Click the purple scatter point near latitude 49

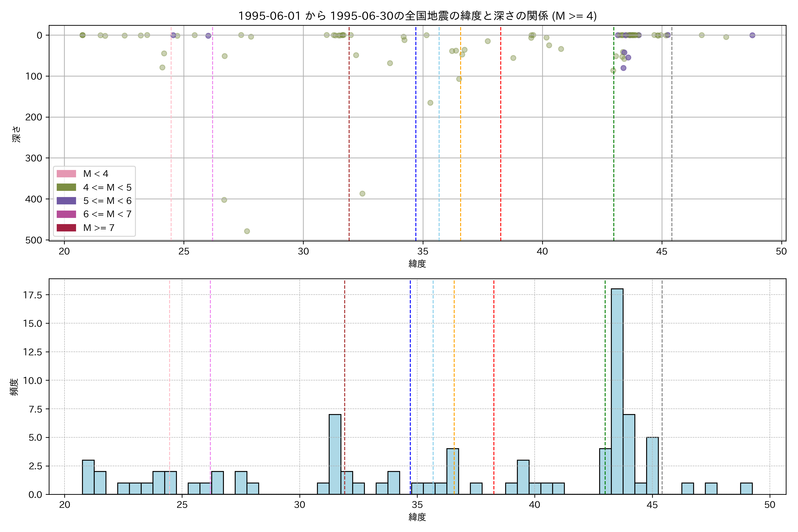[x=752, y=35]
